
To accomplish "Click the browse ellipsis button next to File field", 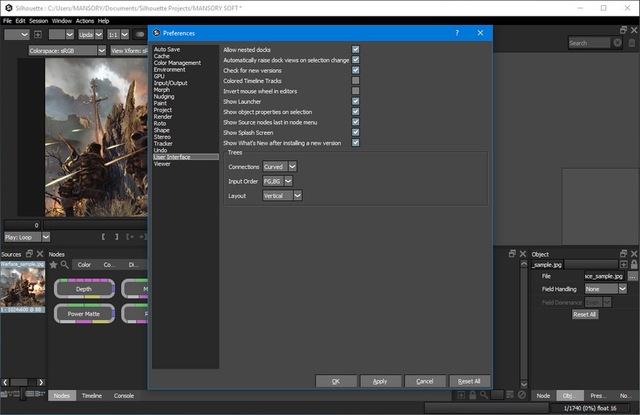I will 632,275.
